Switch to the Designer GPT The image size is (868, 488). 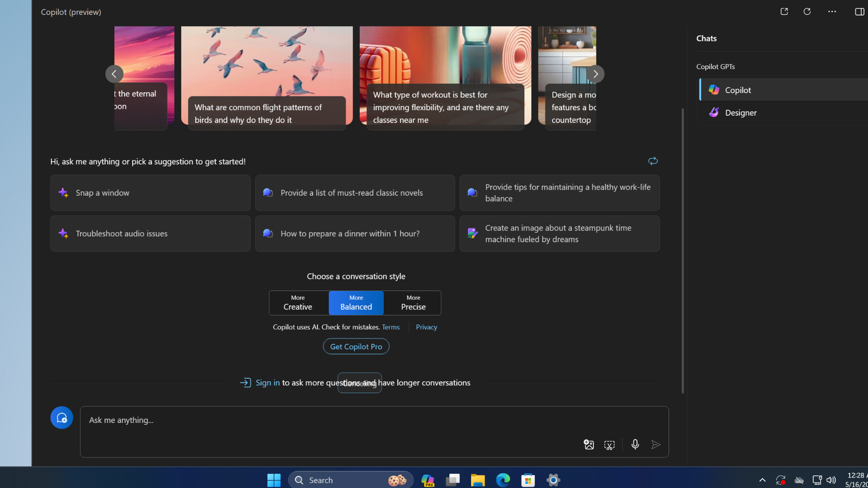(x=740, y=112)
